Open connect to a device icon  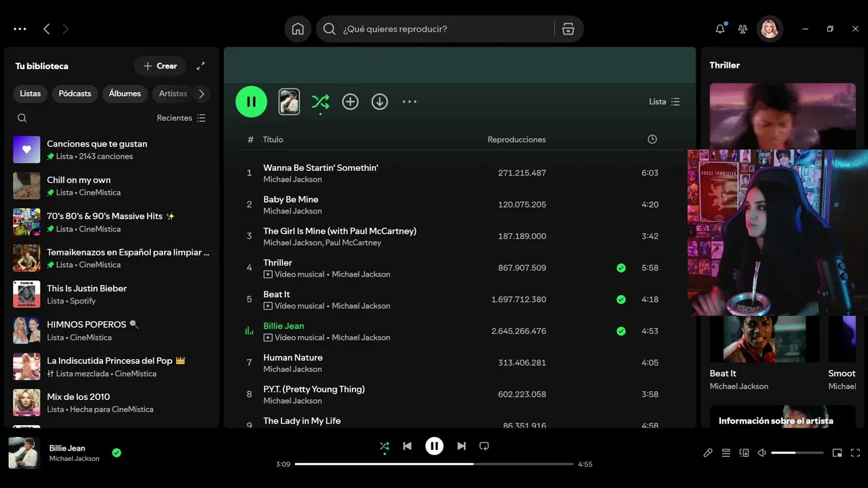(744, 453)
